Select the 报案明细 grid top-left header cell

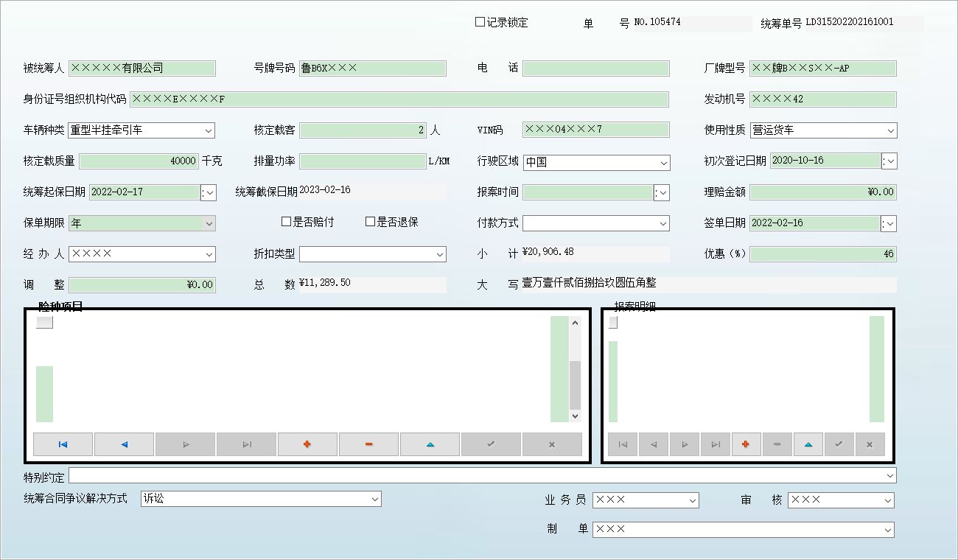[x=613, y=323]
